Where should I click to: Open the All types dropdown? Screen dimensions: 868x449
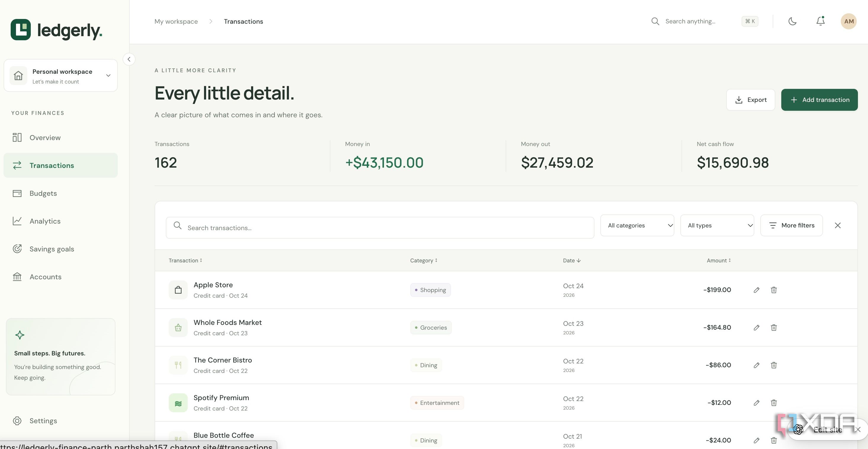click(x=717, y=225)
